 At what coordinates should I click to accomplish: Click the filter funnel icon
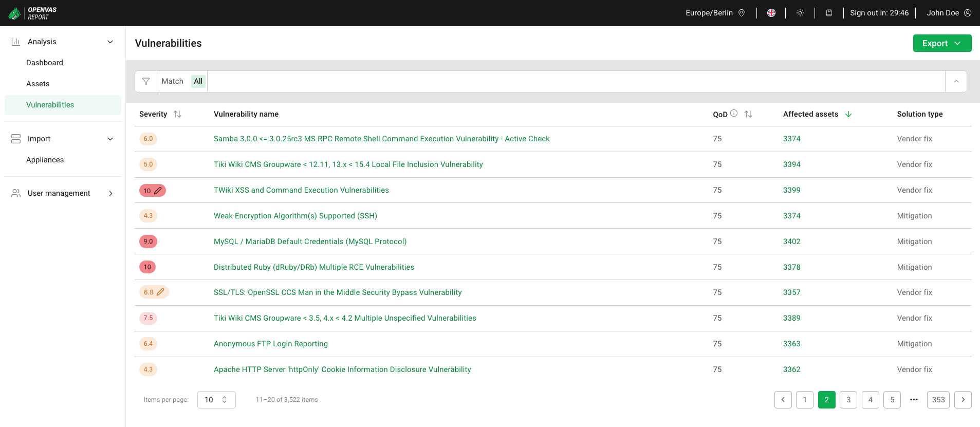pyautogui.click(x=146, y=81)
